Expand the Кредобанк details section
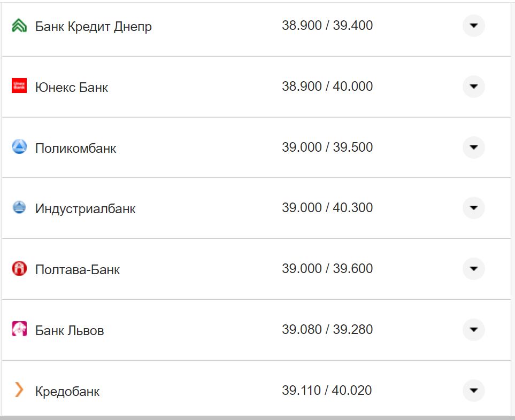The width and height of the screenshot is (515, 420). 473,391
